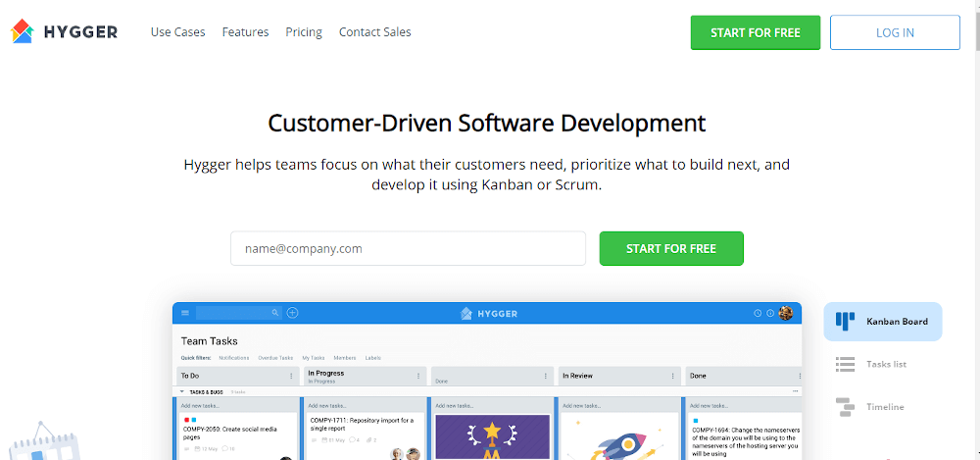Viewport: 980px width, 460px height.
Task: Click the comments icon on the COMPY-1711 card
Action: click(x=353, y=440)
